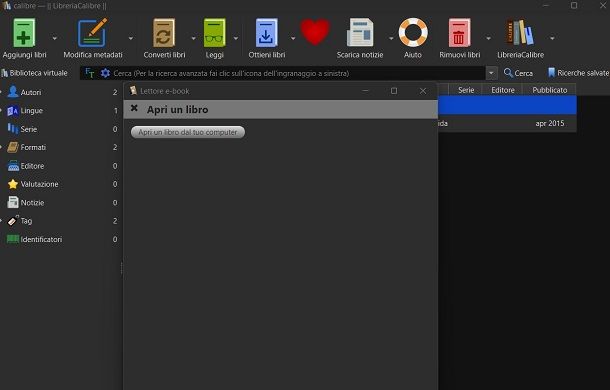Screen dimensions: 610x390
Task: Click the red heart donate icon
Action: 315,32
